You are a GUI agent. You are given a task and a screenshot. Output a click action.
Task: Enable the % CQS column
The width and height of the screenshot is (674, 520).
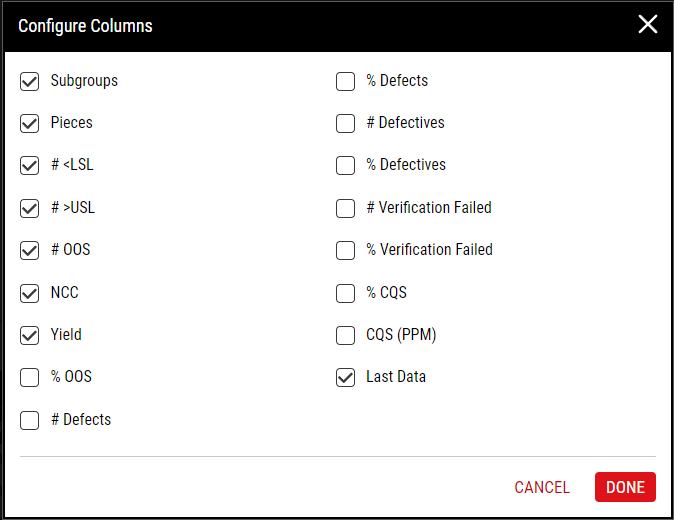coord(345,294)
